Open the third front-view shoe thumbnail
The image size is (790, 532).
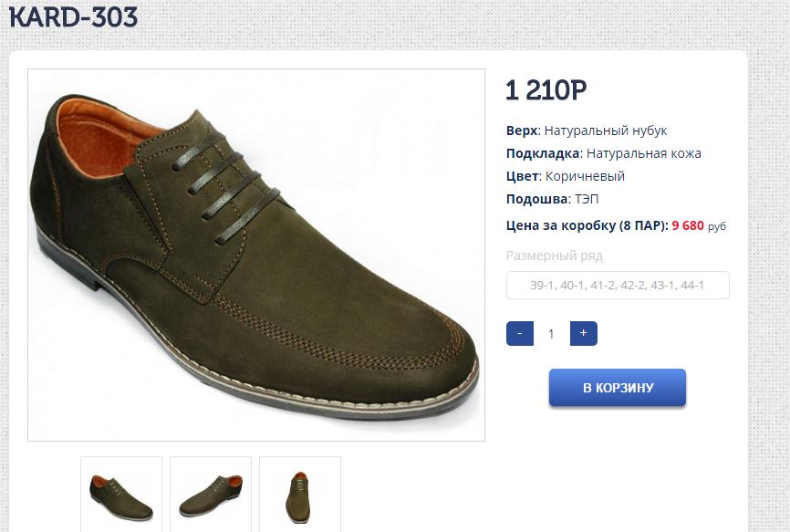(300, 494)
